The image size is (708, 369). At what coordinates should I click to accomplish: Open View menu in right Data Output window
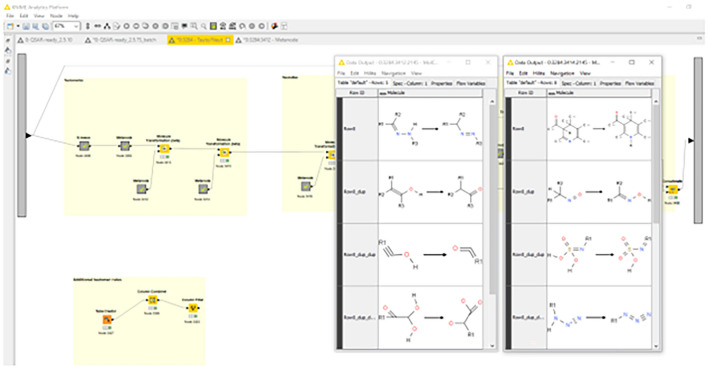[x=585, y=73]
